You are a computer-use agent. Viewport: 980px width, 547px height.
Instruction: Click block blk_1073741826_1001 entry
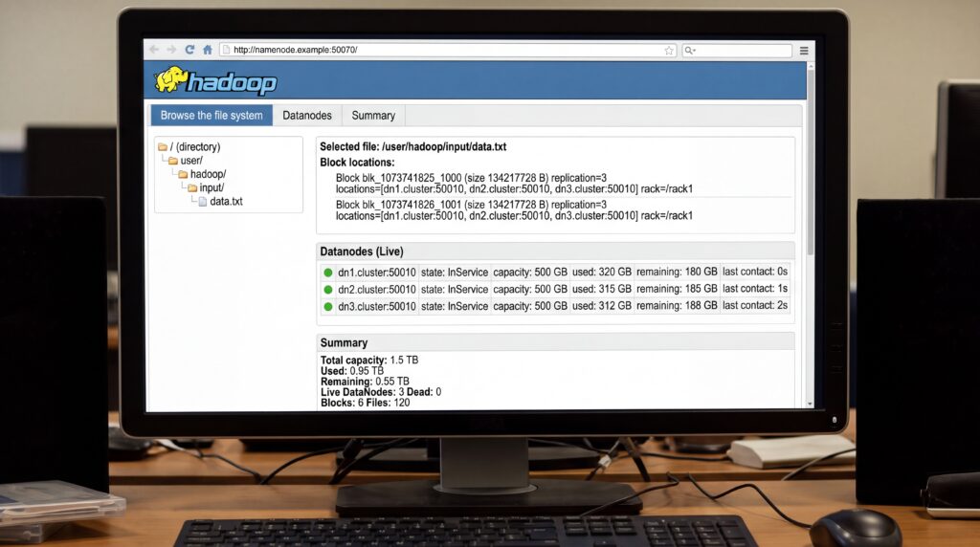coord(514,210)
